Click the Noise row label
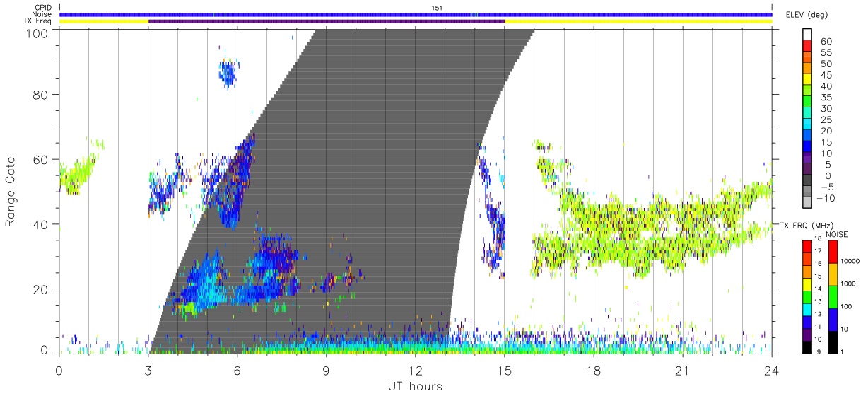 pyautogui.click(x=42, y=14)
